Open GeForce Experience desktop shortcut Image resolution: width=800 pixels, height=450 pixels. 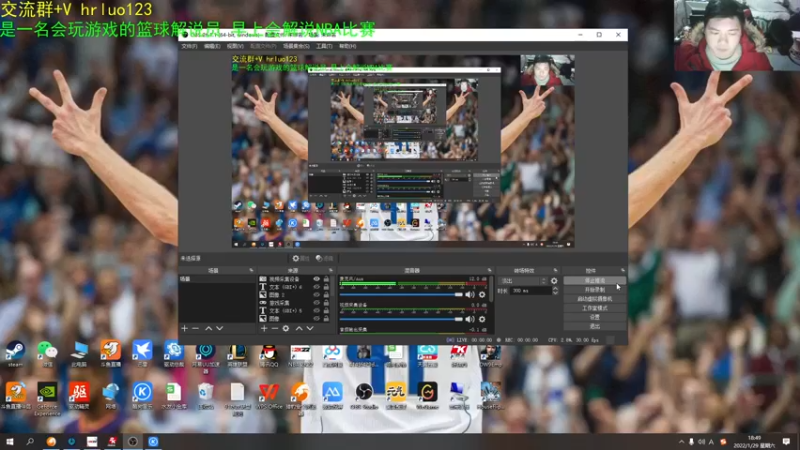[x=47, y=398]
